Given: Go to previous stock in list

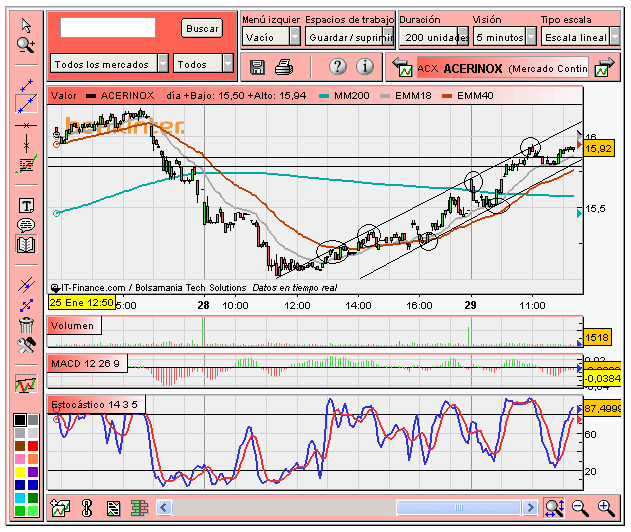Looking at the screenshot, I should 402,67.
